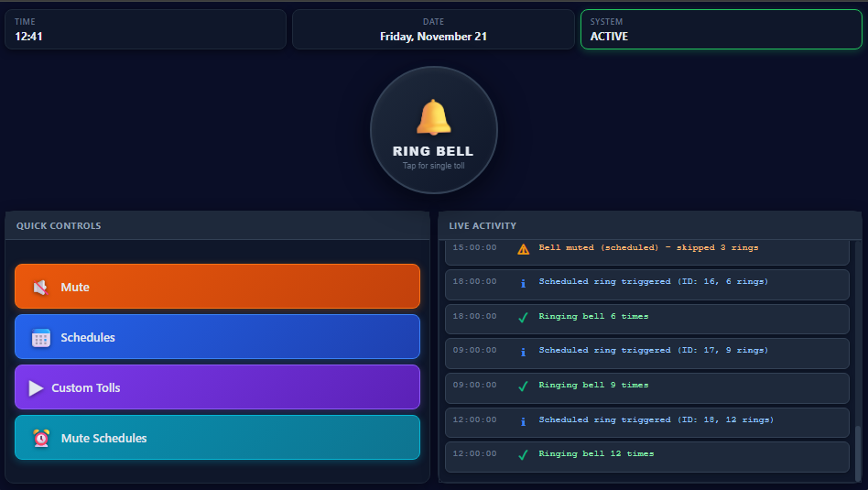Click the System ACTIVE status card
This screenshot has width=868, height=490.
(721, 29)
